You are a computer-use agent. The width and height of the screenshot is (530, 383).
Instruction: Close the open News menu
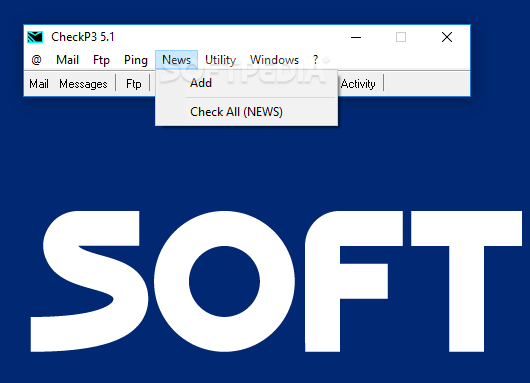pos(176,60)
